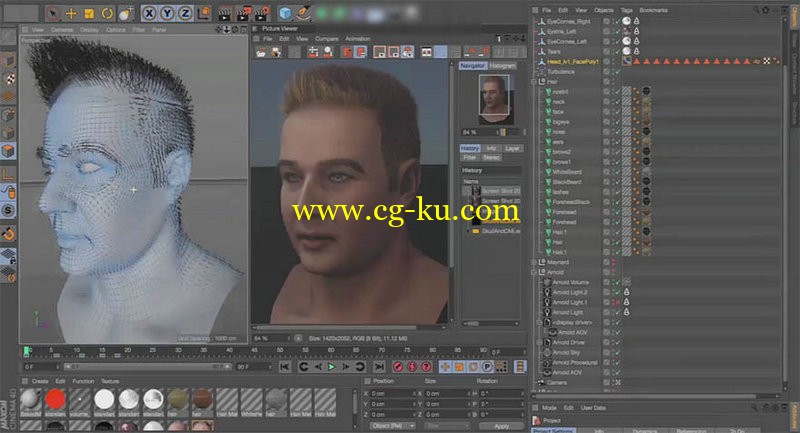Click the Make Editable icon in the left sidebar

(x=8, y=36)
